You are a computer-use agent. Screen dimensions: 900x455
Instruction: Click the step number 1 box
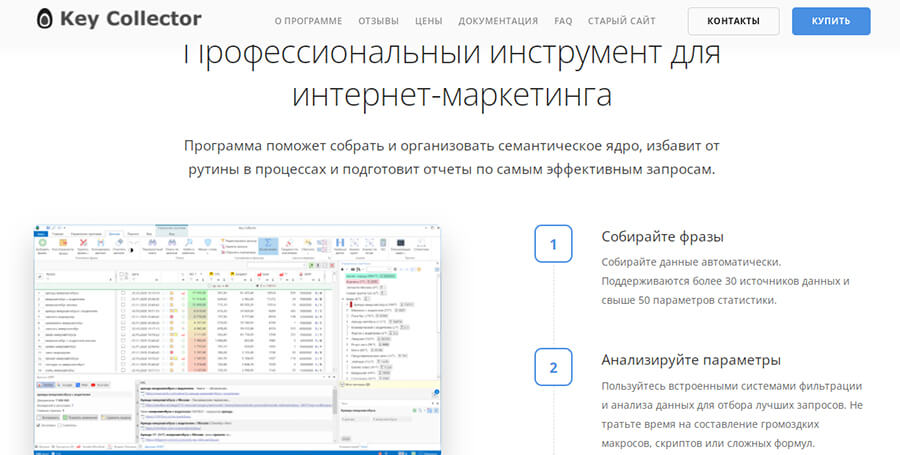pyautogui.click(x=553, y=244)
